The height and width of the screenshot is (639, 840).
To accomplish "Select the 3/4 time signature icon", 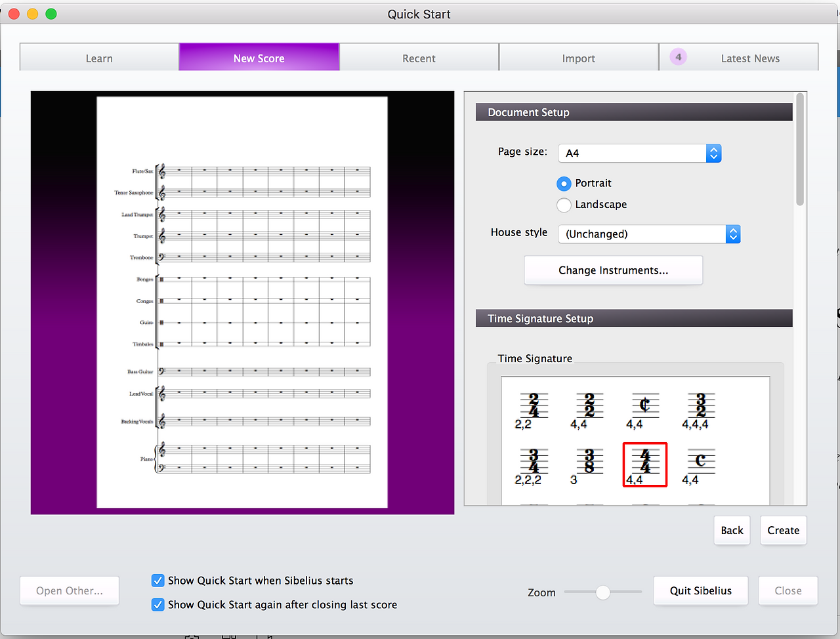I will coord(533,466).
